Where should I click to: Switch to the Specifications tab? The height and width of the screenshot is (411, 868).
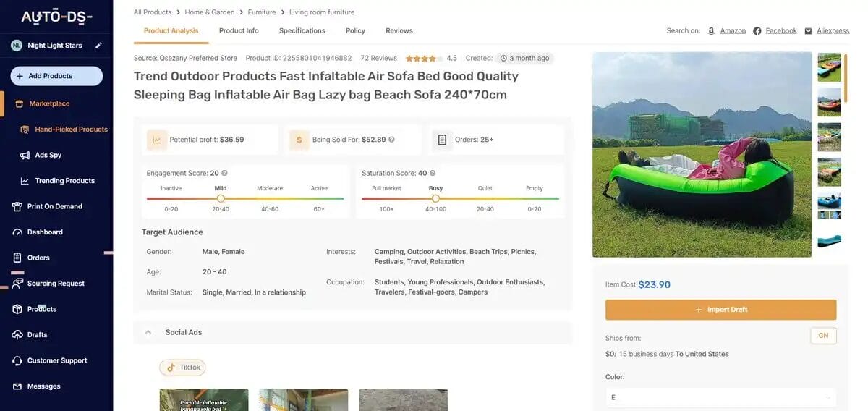[302, 31]
